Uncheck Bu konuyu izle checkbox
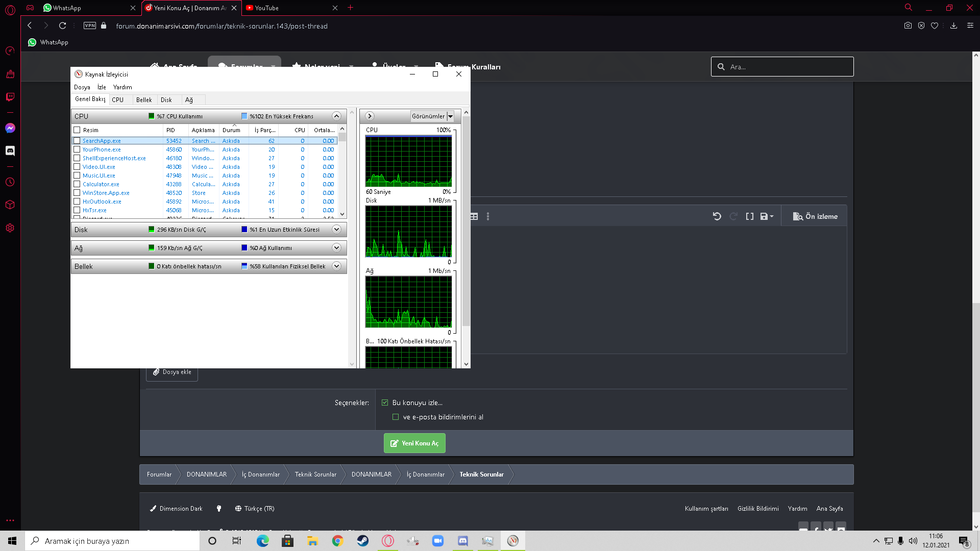The image size is (980, 551). (x=385, y=403)
